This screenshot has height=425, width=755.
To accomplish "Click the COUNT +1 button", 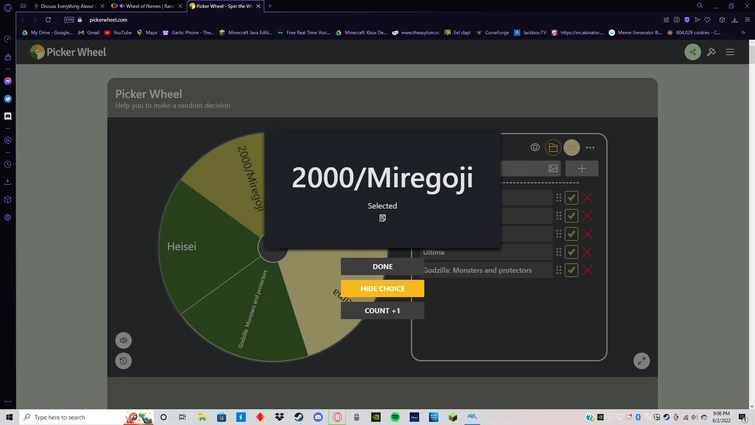I will click(x=382, y=310).
